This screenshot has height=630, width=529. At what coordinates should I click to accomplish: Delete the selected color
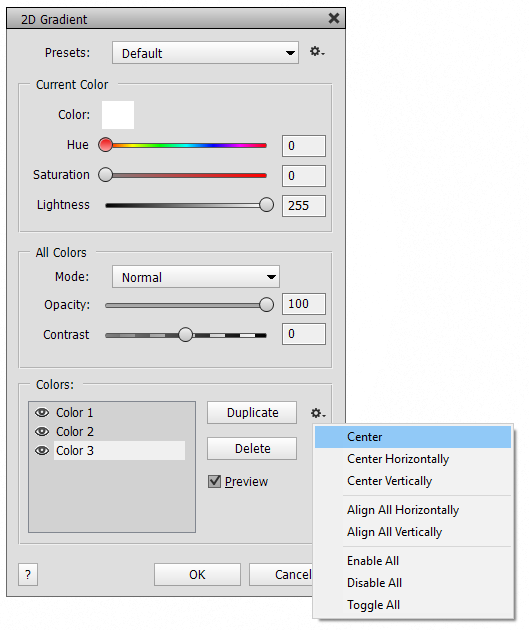click(252, 448)
